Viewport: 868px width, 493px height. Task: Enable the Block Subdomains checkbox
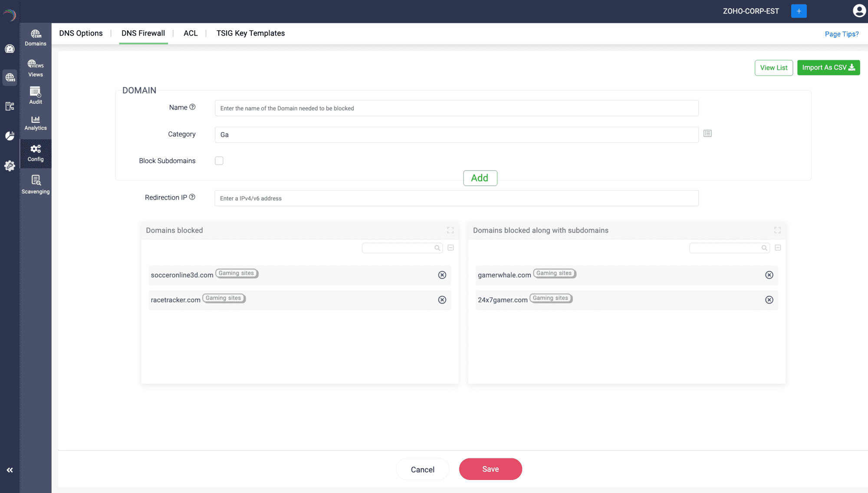click(x=219, y=161)
